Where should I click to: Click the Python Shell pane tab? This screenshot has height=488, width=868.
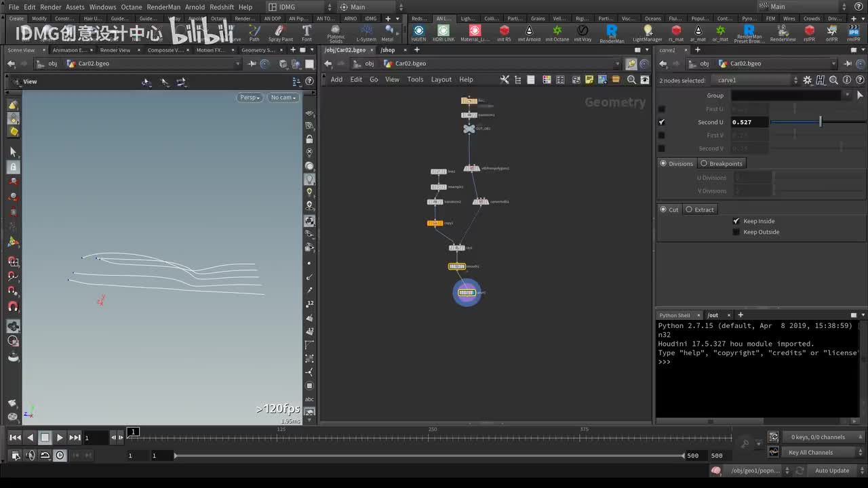[675, 315]
